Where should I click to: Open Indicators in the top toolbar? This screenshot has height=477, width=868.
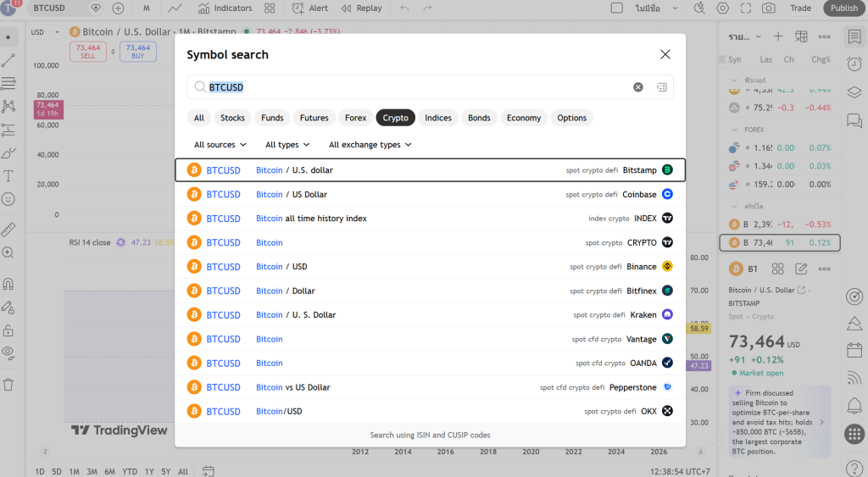(x=225, y=8)
